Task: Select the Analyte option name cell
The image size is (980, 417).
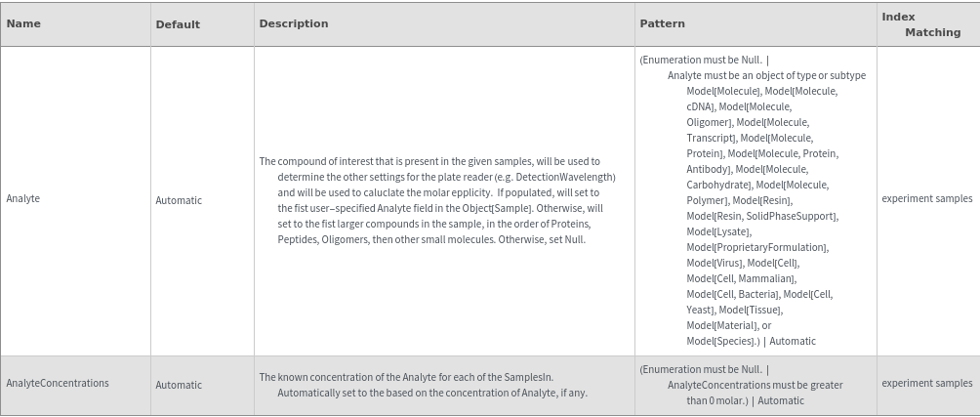Action: [22, 199]
